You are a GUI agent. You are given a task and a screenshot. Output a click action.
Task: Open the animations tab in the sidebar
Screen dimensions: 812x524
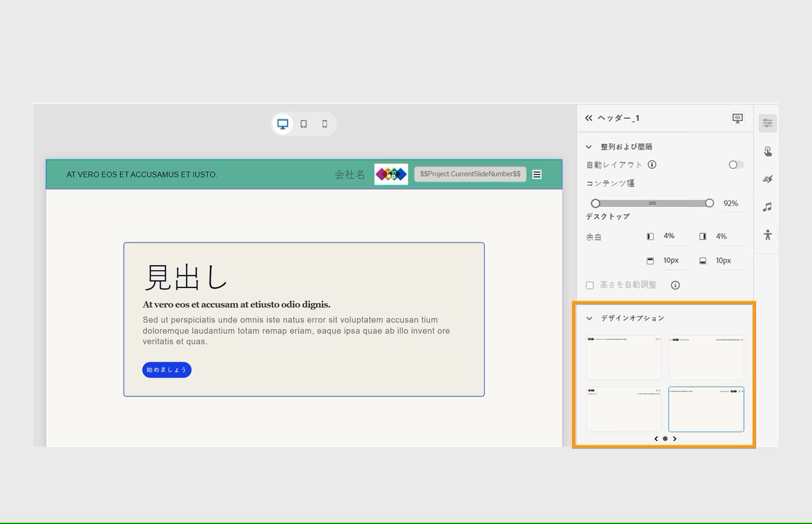767,179
